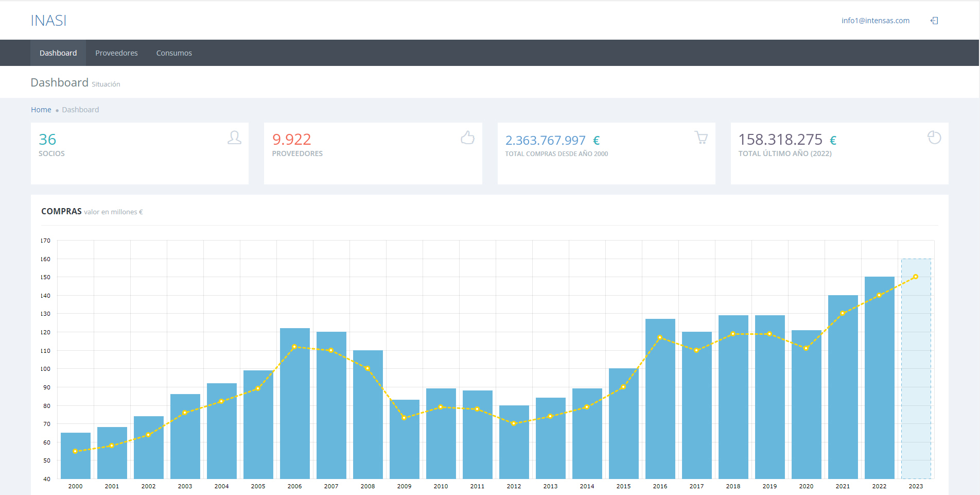Switch to the Dashboard tab
980x495 pixels.
(58, 53)
